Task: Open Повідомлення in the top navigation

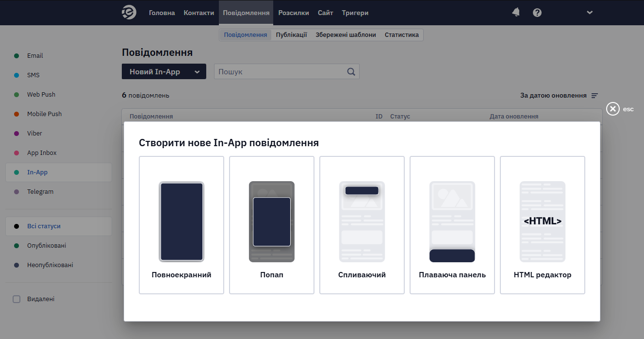Action: [x=246, y=13]
